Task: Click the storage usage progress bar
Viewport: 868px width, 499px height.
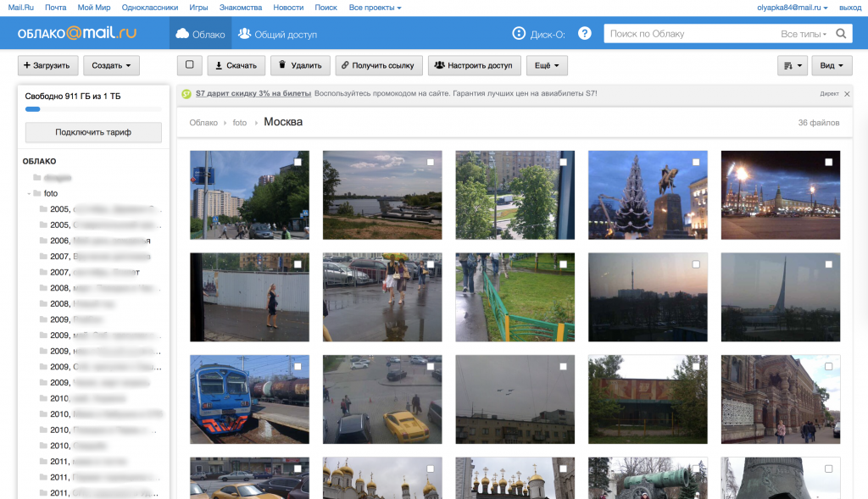Action: [93, 109]
